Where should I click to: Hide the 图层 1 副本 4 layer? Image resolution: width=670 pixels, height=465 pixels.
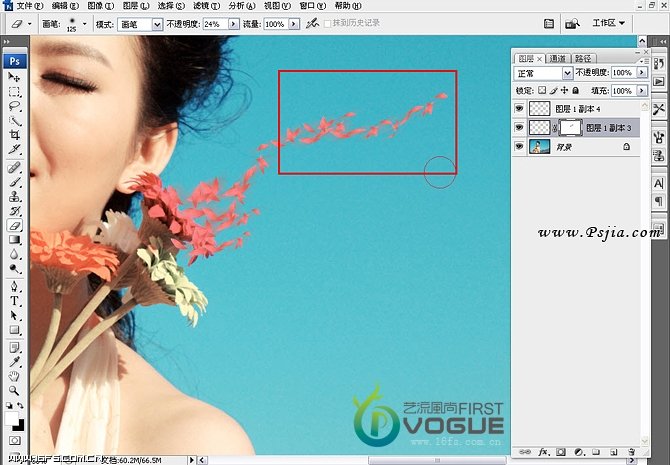[x=519, y=108]
